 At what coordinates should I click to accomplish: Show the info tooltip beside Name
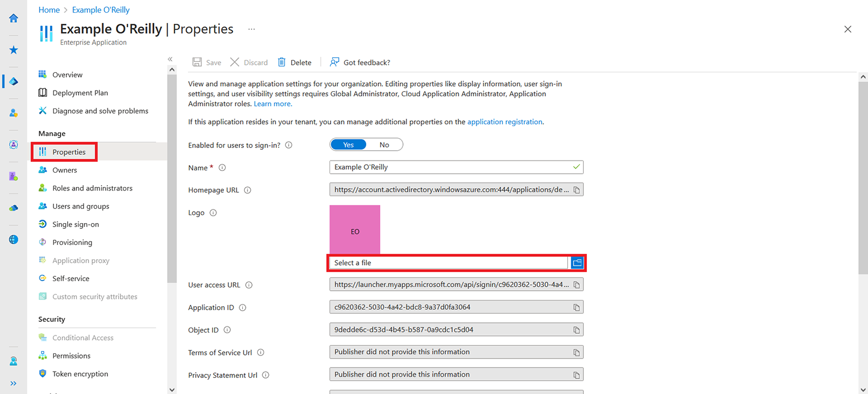222,167
